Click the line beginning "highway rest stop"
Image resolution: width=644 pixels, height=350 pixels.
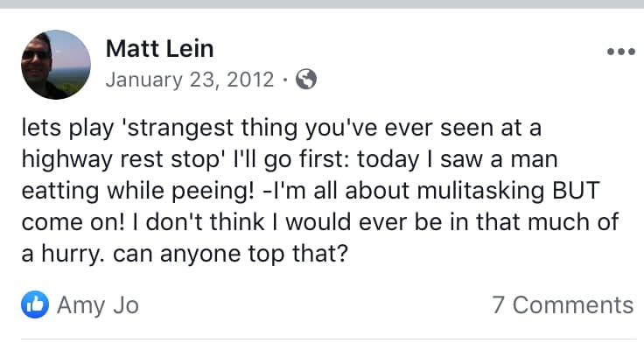point(290,159)
